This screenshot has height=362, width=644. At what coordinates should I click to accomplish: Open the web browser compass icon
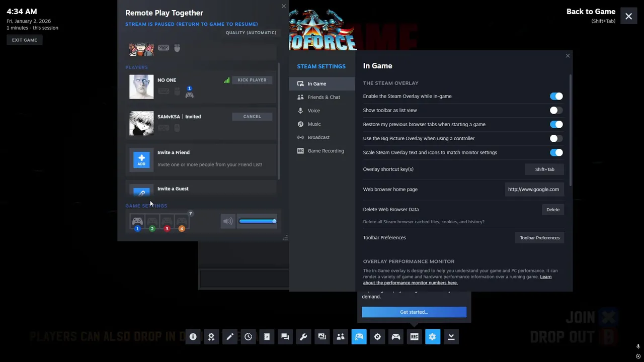377,337
